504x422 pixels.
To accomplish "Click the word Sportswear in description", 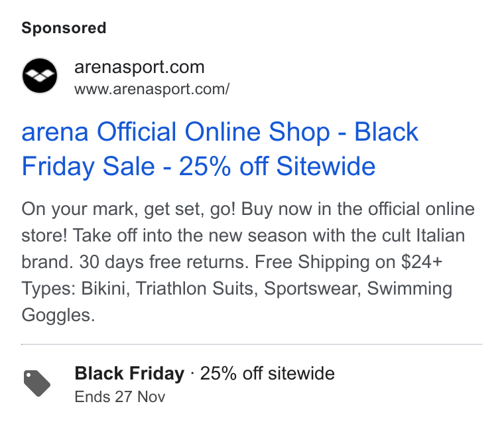I will click(x=312, y=289).
